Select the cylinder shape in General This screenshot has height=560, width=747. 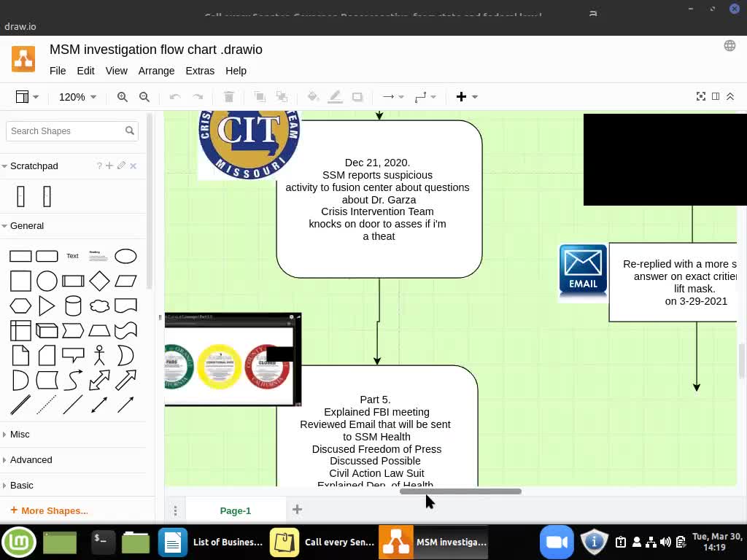73,306
